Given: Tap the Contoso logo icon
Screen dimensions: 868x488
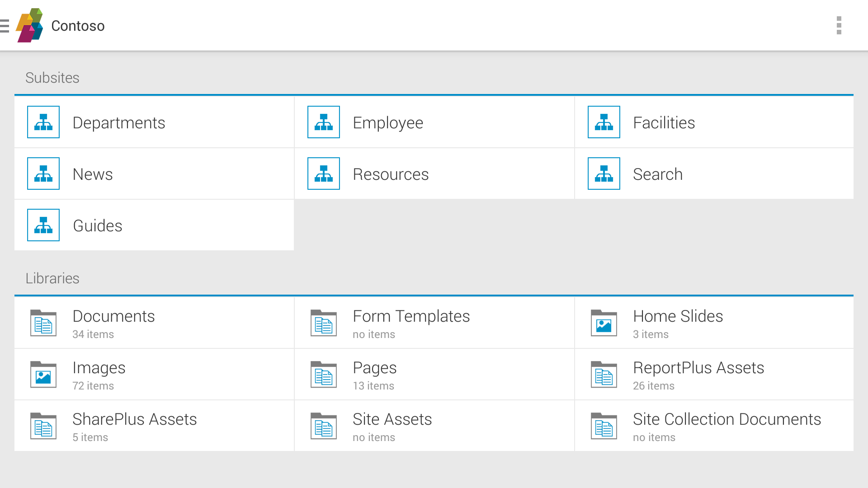Looking at the screenshot, I should click(30, 25).
